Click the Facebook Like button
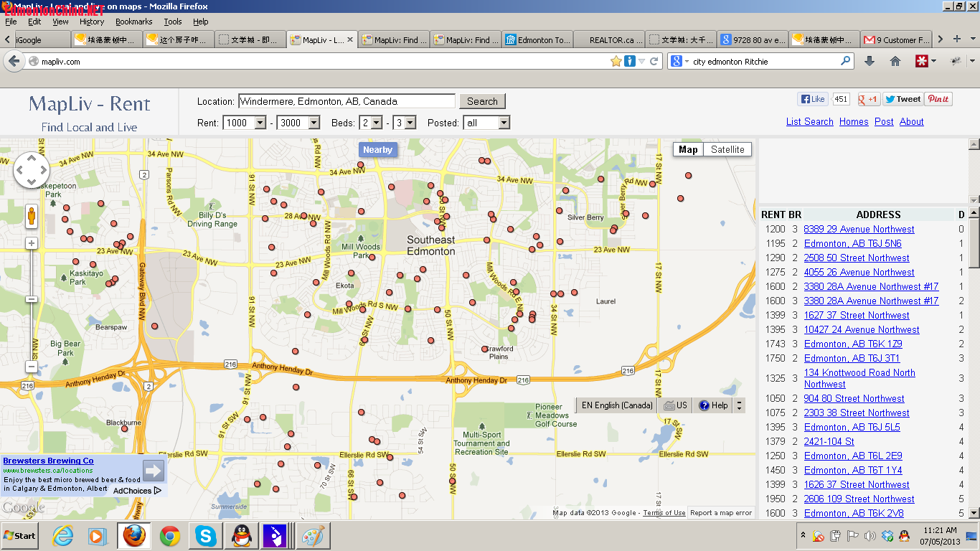980x551 pixels. [x=813, y=99]
